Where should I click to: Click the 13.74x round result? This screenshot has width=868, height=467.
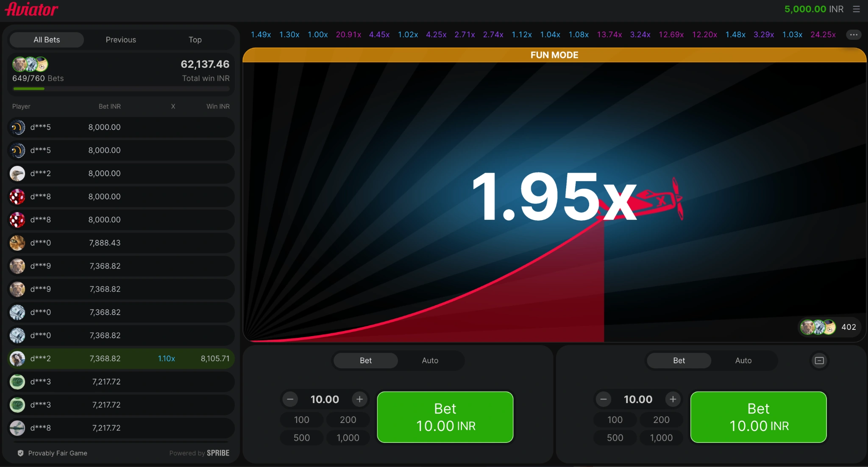coord(609,35)
